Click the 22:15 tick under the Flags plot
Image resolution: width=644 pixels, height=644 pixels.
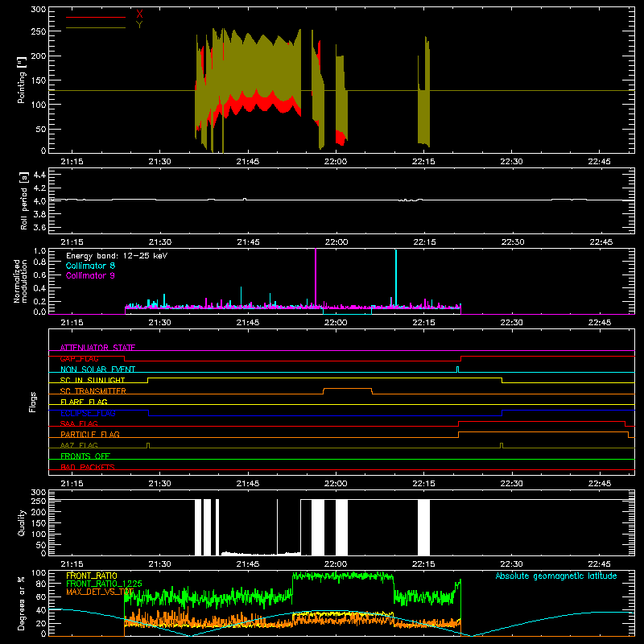point(423,484)
